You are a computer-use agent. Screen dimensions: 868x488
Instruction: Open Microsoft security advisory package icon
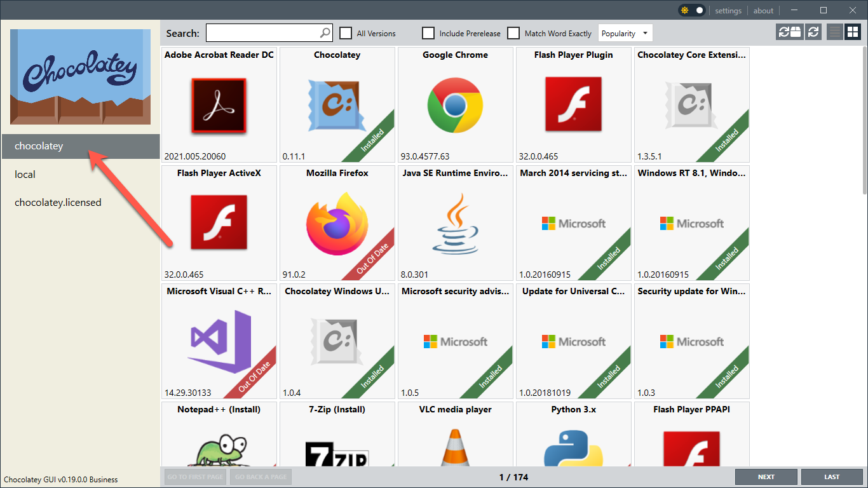coord(455,342)
